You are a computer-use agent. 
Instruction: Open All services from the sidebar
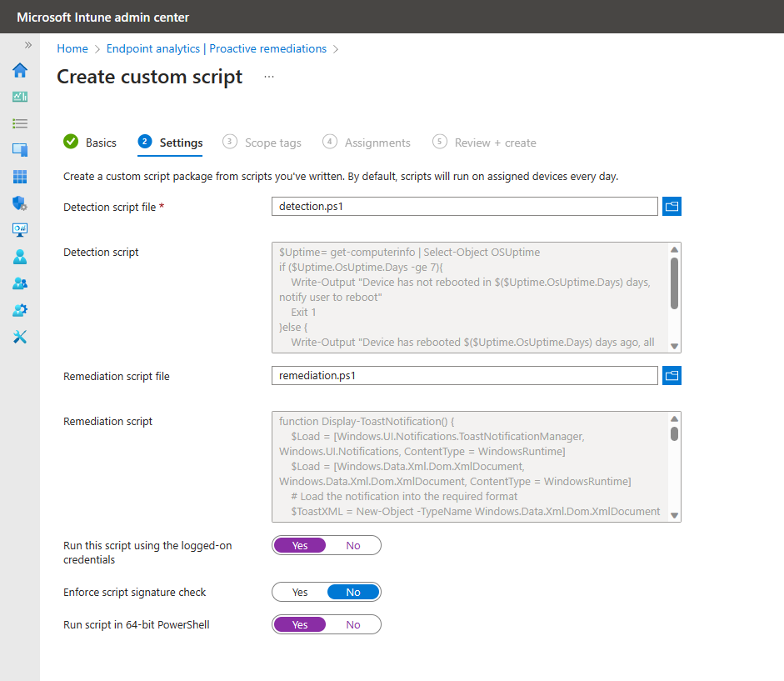[x=19, y=123]
